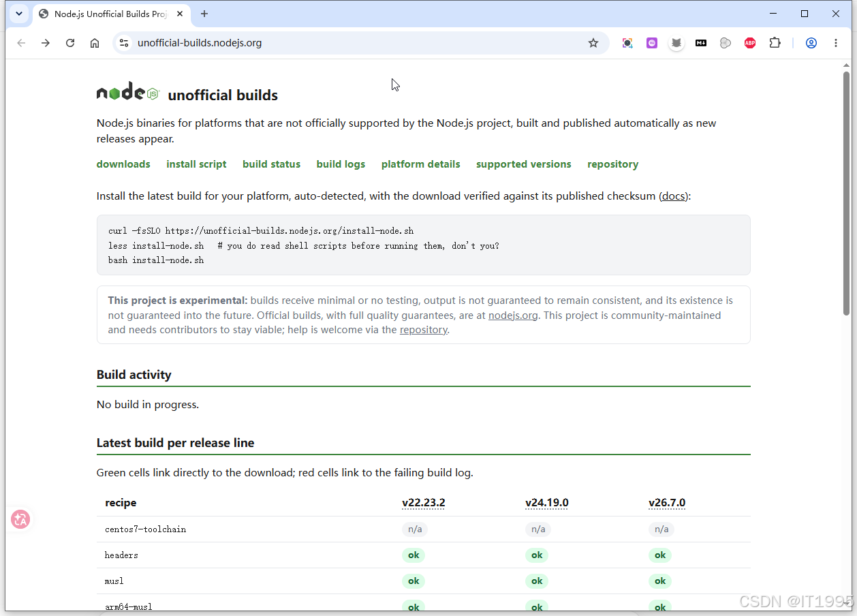Open the Chrome three-dot menu
Image resolution: width=857 pixels, height=616 pixels.
click(836, 43)
